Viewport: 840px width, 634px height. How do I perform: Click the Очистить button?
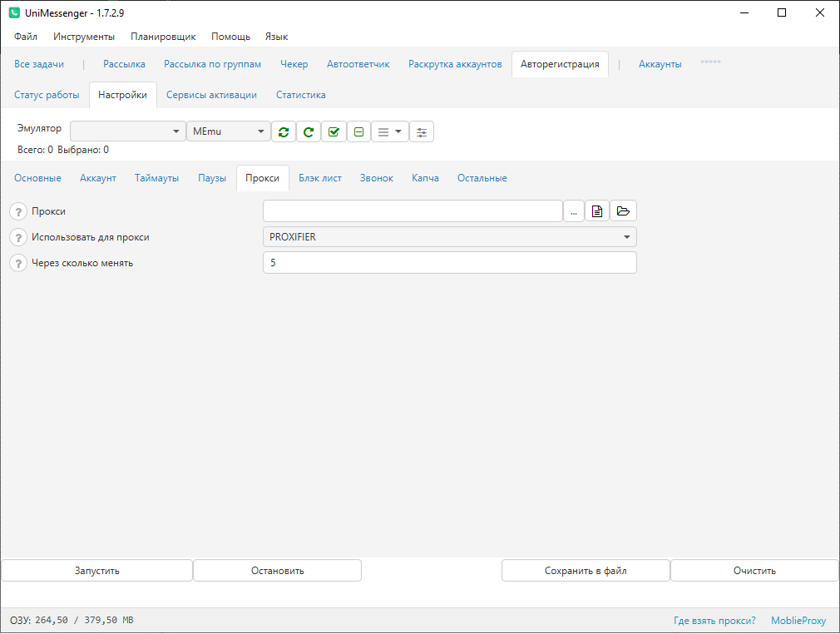click(754, 571)
